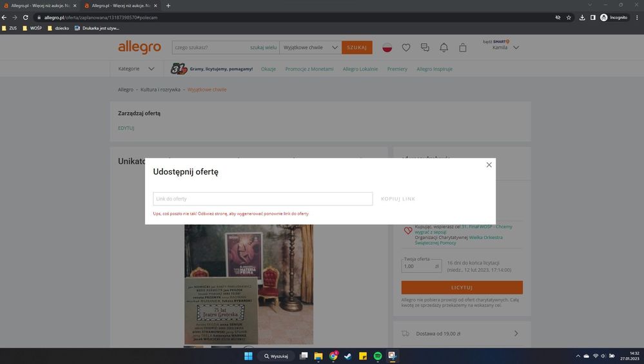Click the orange LICYTUJ button
The image size is (644, 364).
click(462, 287)
